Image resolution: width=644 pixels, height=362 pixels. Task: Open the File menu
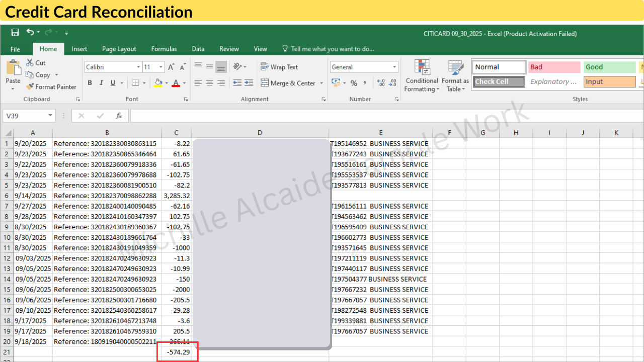click(x=15, y=49)
